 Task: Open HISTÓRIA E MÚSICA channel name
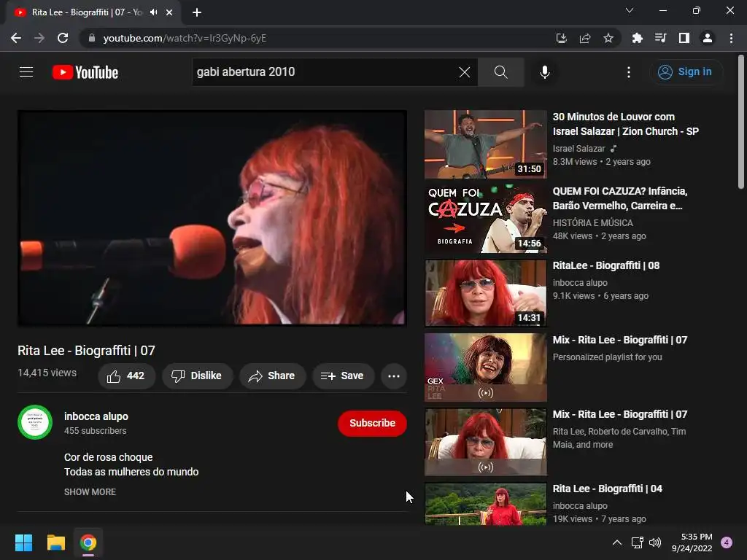(592, 223)
